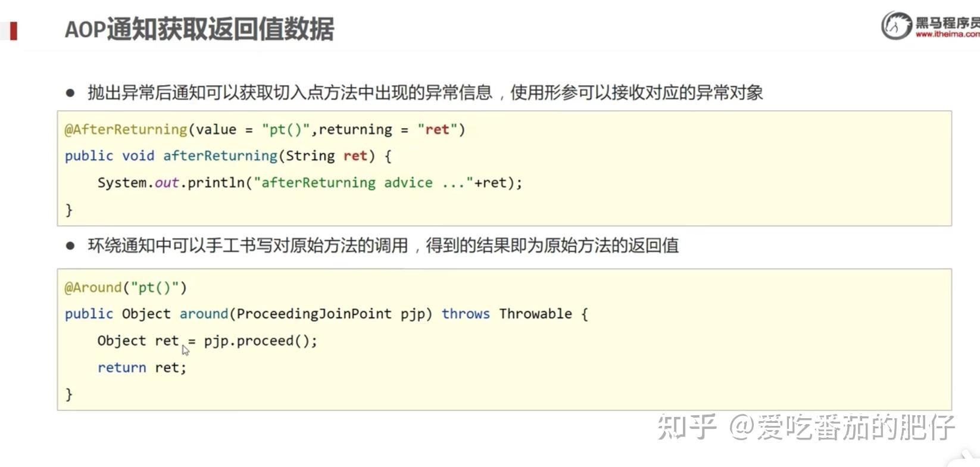980x467 pixels.
Task: Click the www.itheima.com link text
Action: click(x=947, y=35)
